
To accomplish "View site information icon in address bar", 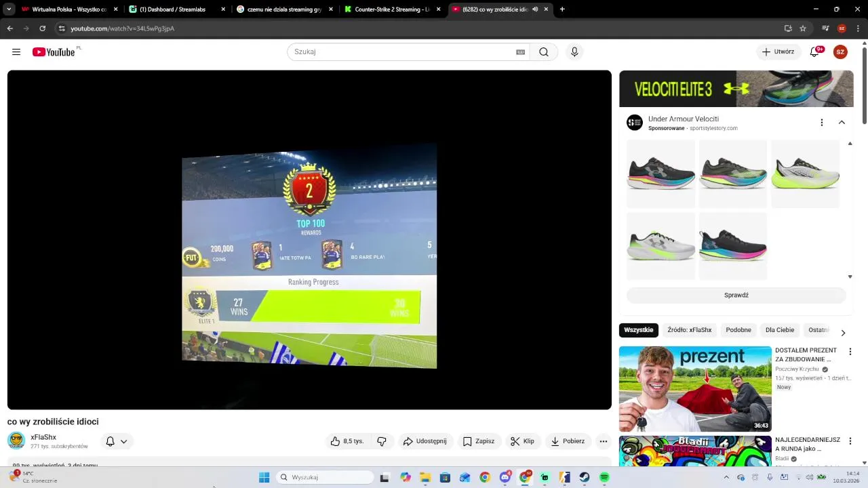I will [62, 28].
